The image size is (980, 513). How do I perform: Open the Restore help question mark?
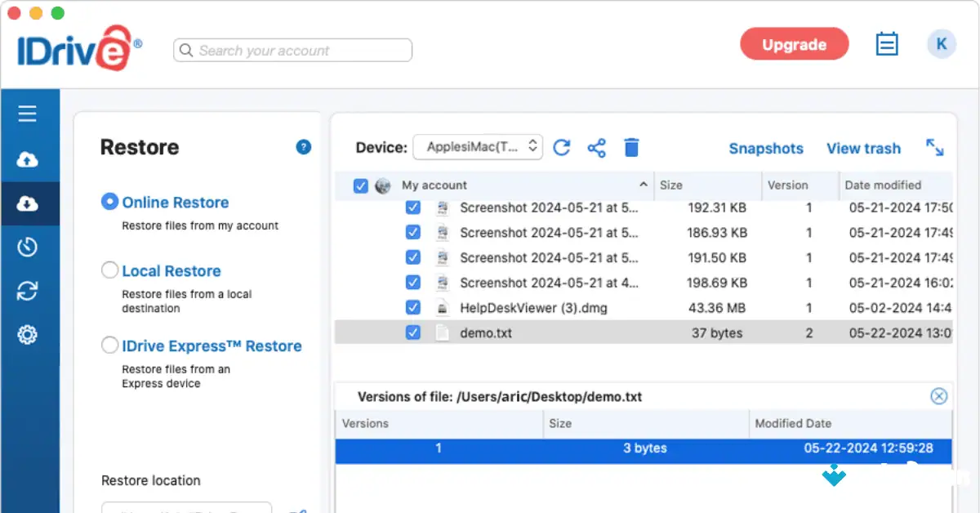[304, 147]
